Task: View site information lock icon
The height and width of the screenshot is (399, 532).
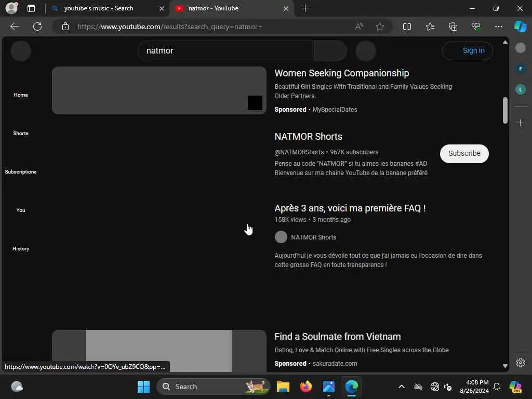Action: (x=65, y=26)
